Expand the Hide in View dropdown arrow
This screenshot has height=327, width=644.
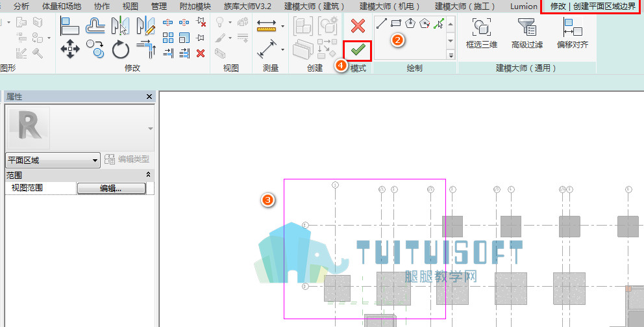click(x=230, y=22)
